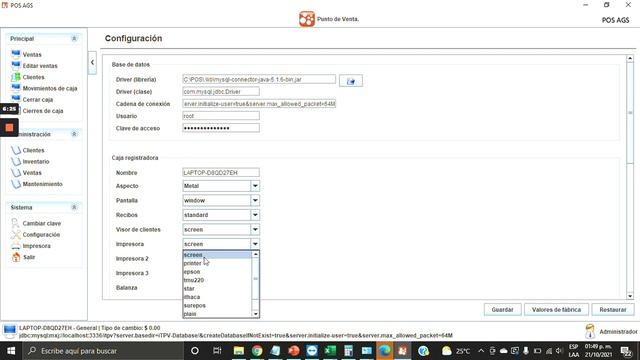The height and width of the screenshot is (360, 640).
Task: Click the Nombre field of Caja registradora
Action: point(221,173)
